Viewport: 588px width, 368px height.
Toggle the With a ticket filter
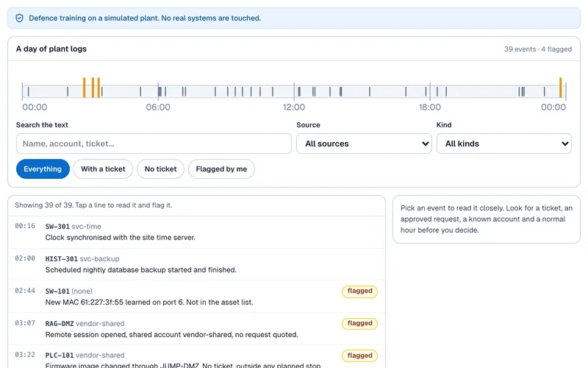coord(103,169)
